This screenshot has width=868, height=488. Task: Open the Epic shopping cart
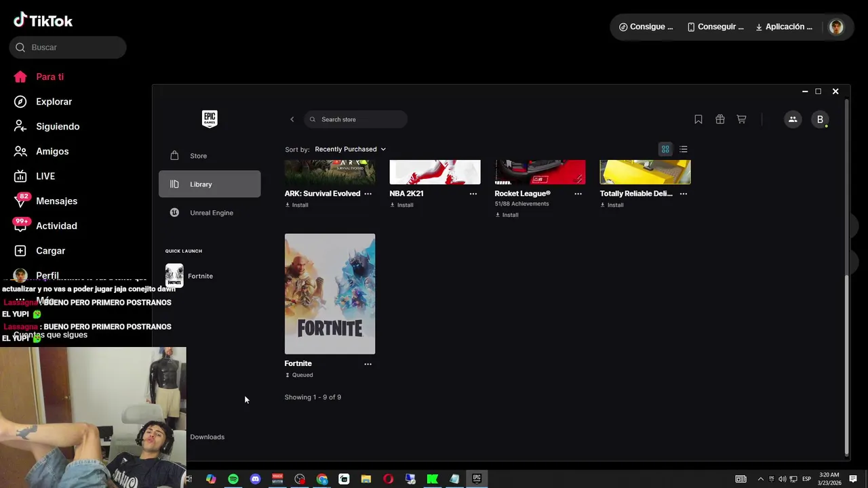741,119
